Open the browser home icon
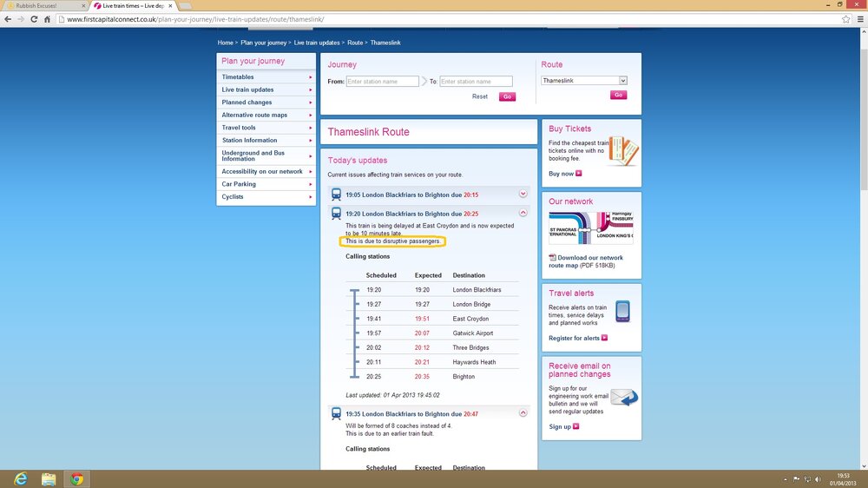Screen dimensions: 868x488 click(x=47, y=19)
